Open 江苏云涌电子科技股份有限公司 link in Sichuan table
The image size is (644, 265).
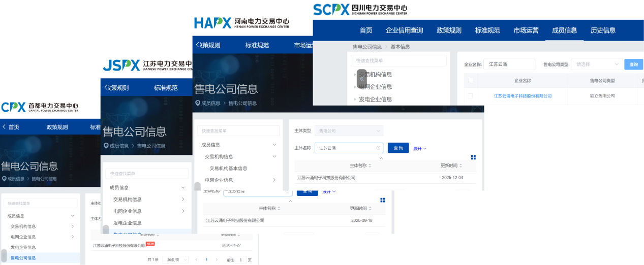[523, 96]
